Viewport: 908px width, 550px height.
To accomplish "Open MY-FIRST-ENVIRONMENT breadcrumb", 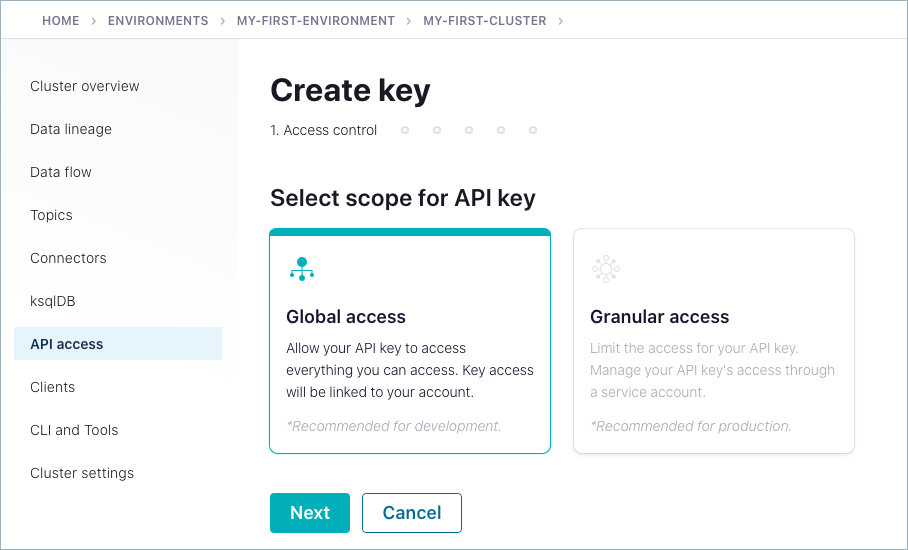I will [316, 20].
